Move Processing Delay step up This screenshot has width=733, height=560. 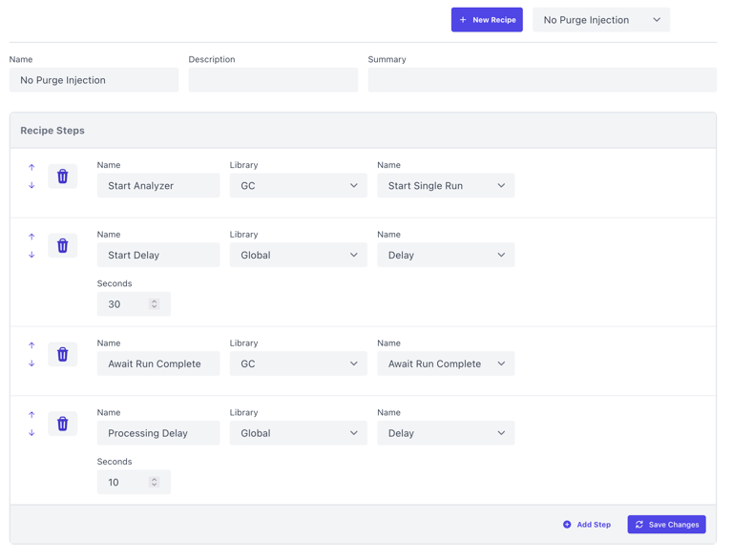[31, 415]
